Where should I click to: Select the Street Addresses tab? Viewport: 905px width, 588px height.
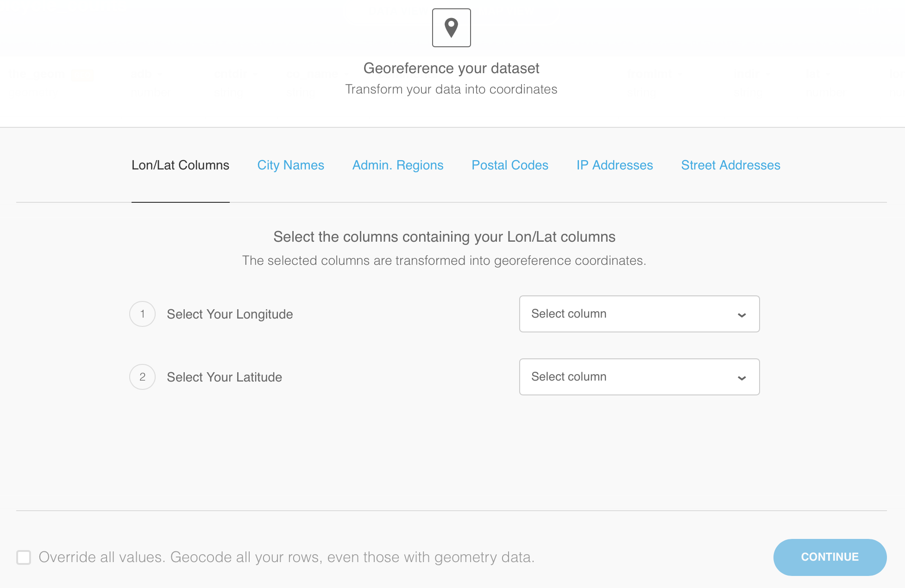730,165
